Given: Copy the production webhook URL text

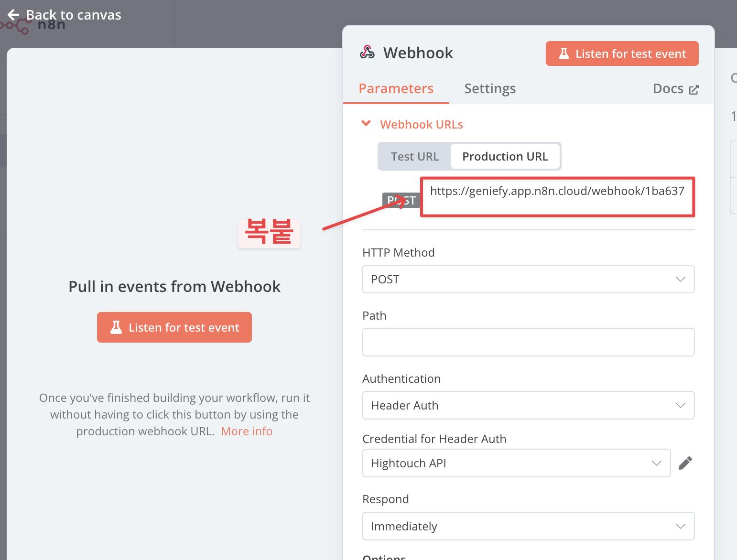Looking at the screenshot, I should point(557,191).
